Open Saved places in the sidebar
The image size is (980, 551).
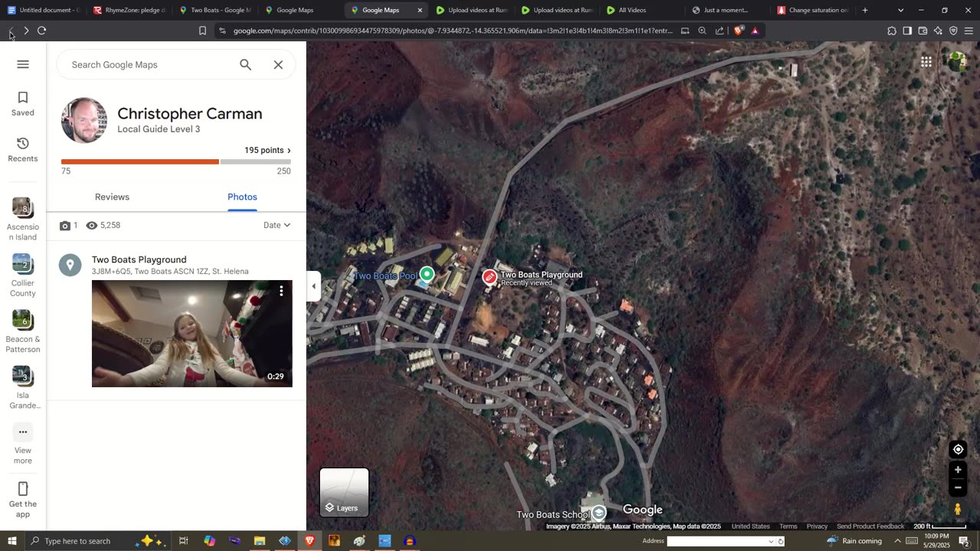(23, 104)
